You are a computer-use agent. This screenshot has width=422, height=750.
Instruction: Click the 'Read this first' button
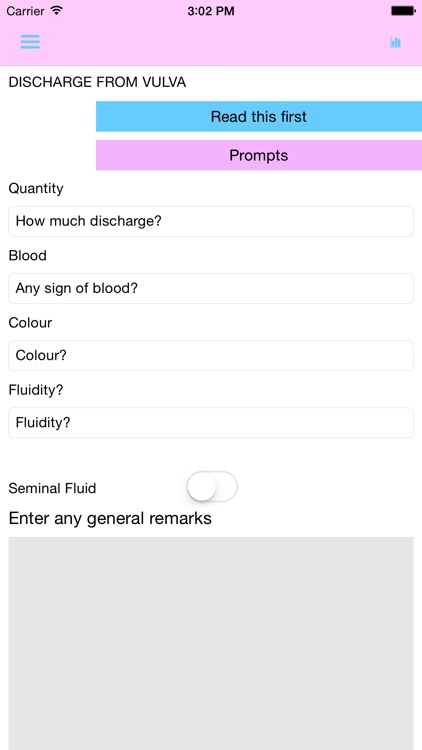(x=259, y=116)
